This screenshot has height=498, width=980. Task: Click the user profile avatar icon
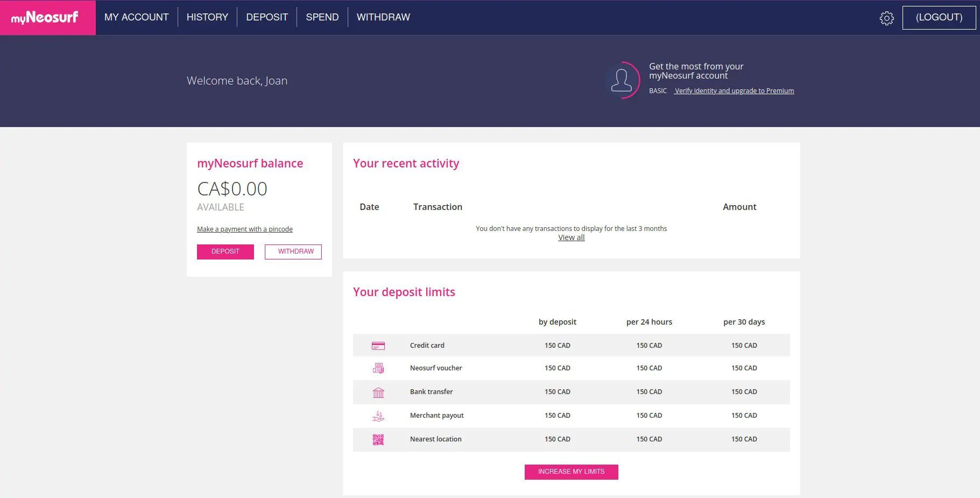click(622, 80)
